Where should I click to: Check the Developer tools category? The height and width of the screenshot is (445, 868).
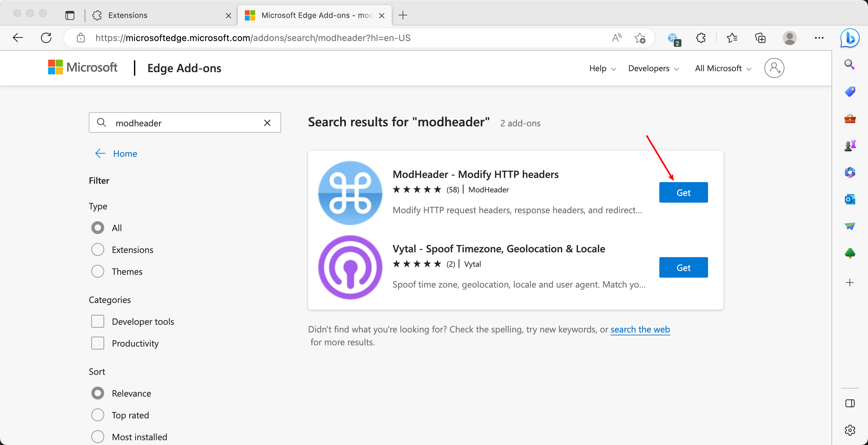point(98,321)
